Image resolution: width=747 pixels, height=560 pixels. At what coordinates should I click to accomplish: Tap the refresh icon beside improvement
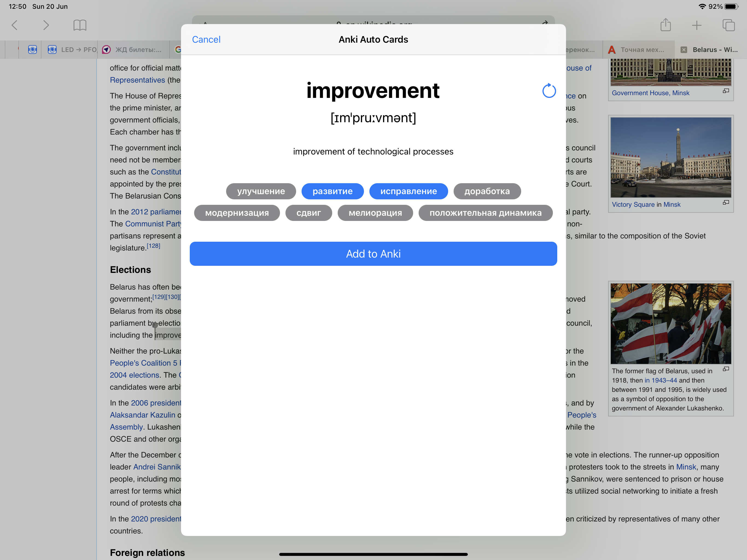(549, 91)
